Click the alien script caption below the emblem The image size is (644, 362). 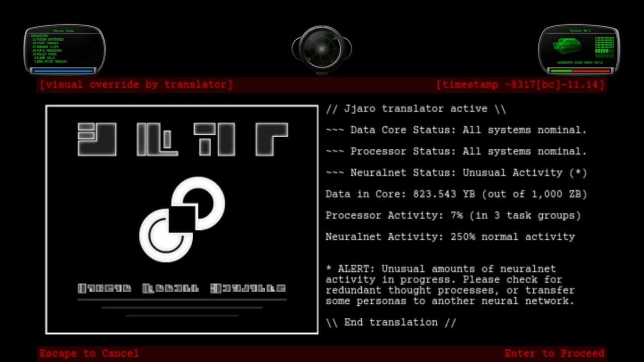pos(182,289)
